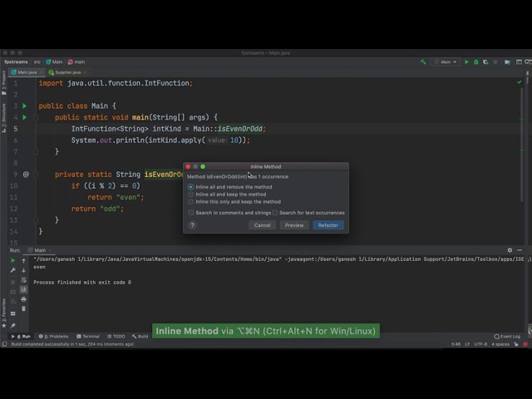Click Main class breadcrumb
Screen dimensions: 532x399
tap(54, 62)
